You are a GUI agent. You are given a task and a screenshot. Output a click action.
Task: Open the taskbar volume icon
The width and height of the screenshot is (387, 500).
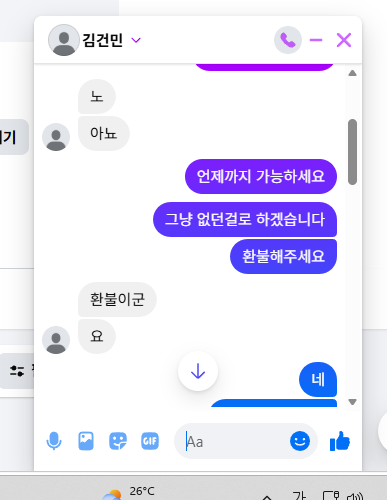click(355, 496)
